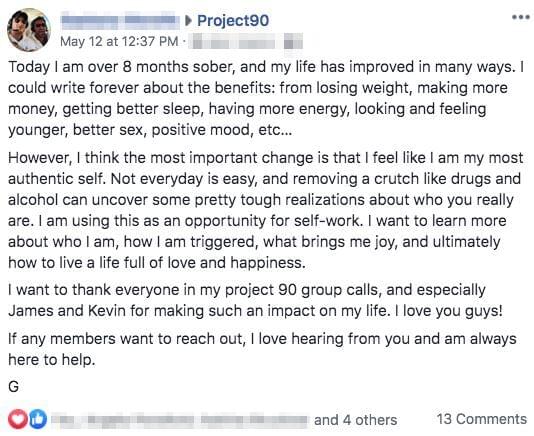
Task: Click the "If any members want to reach out" paragraph
Action: pyautogui.click(x=262, y=349)
